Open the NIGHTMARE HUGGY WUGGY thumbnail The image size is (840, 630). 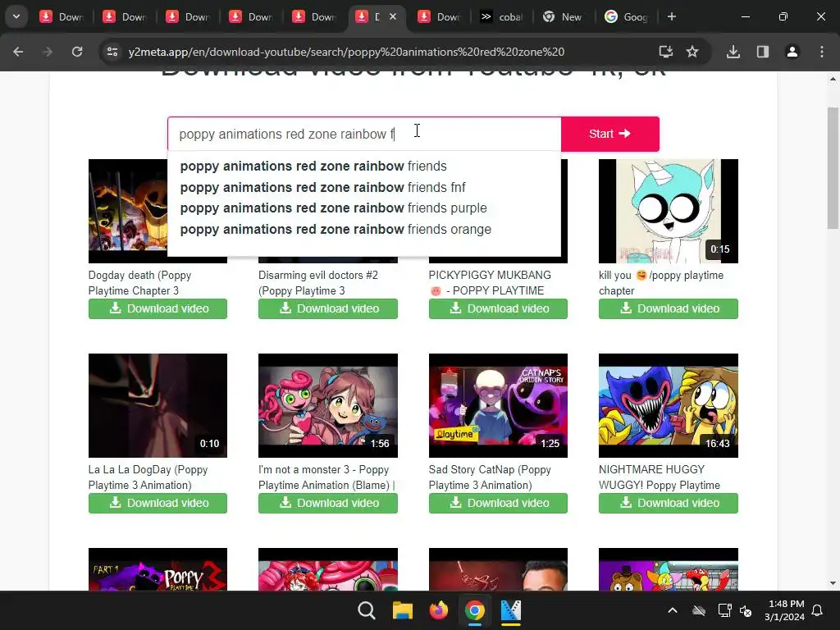668,405
